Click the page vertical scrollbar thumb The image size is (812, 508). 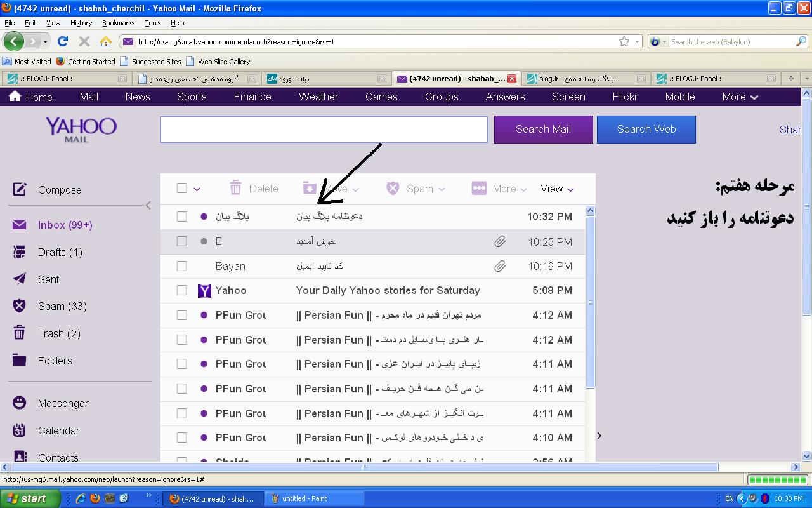(807, 206)
